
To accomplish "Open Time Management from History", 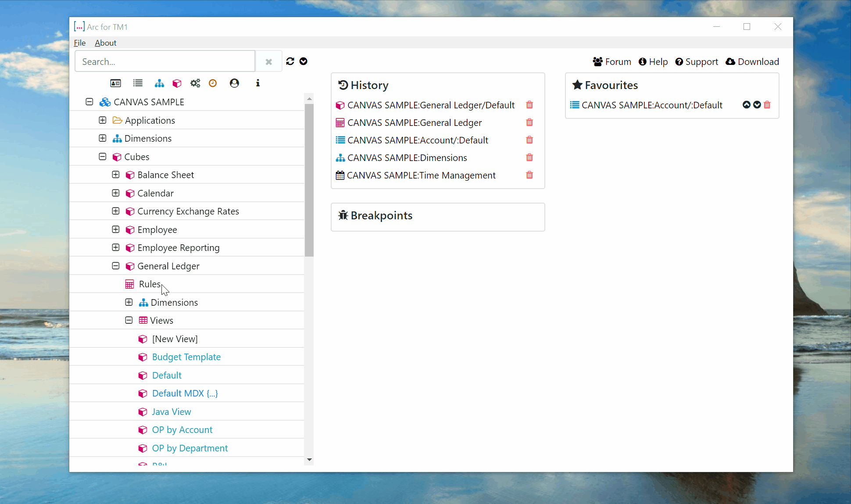I will pos(421,175).
